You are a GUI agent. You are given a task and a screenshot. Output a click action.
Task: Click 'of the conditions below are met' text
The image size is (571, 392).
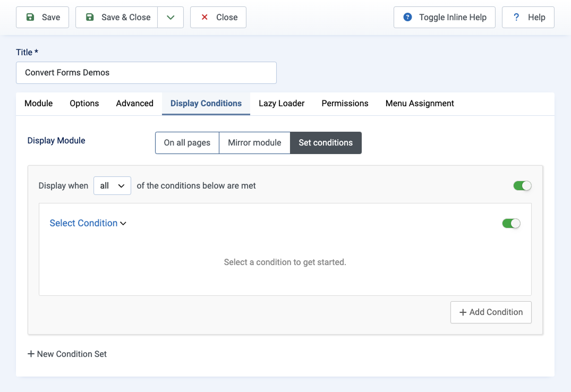tap(197, 186)
